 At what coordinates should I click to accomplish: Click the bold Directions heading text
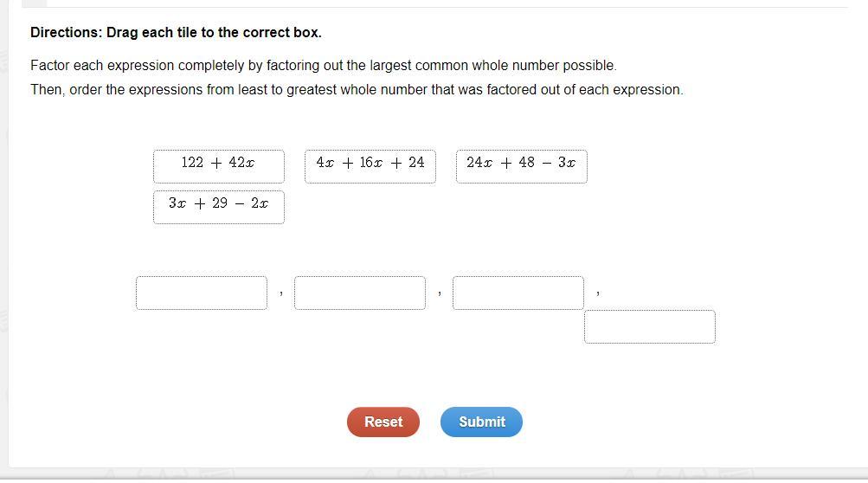click(x=176, y=32)
